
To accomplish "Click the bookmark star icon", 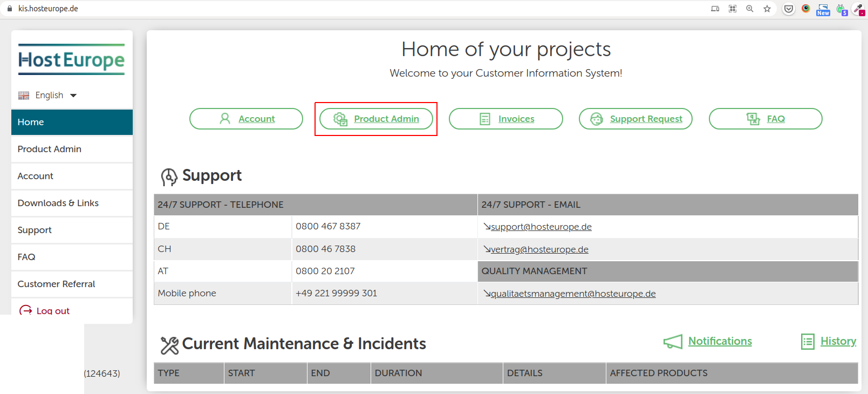I will point(767,9).
